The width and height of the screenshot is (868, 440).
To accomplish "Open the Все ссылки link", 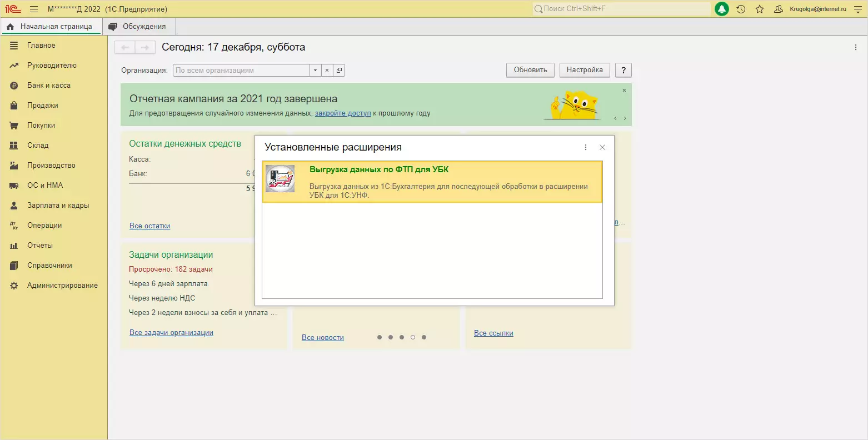I will click(x=493, y=333).
